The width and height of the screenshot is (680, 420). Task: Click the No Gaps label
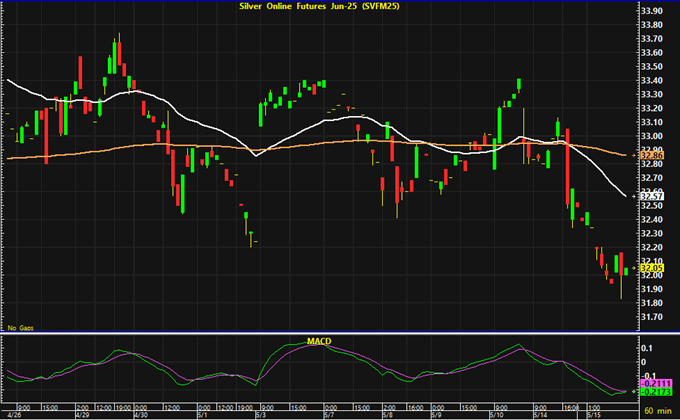tap(19, 327)
